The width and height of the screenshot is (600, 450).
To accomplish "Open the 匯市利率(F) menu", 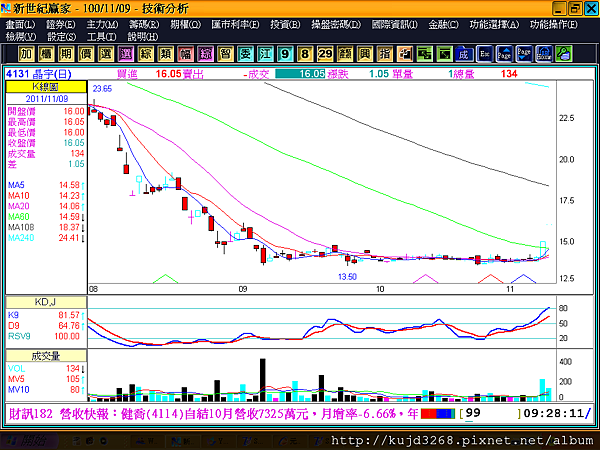I will tap(235, 24).
